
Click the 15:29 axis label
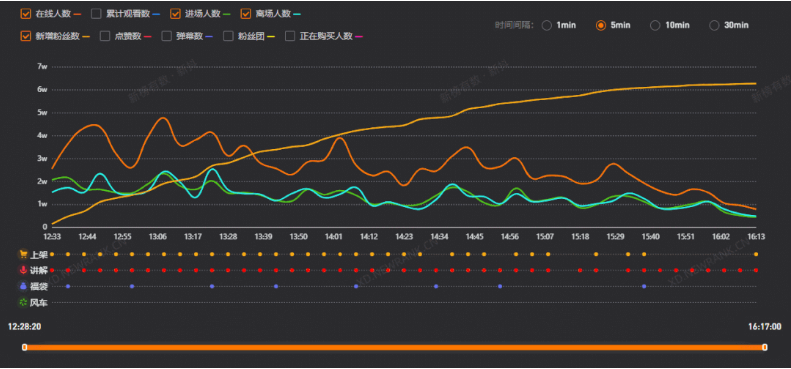[615, 236]
